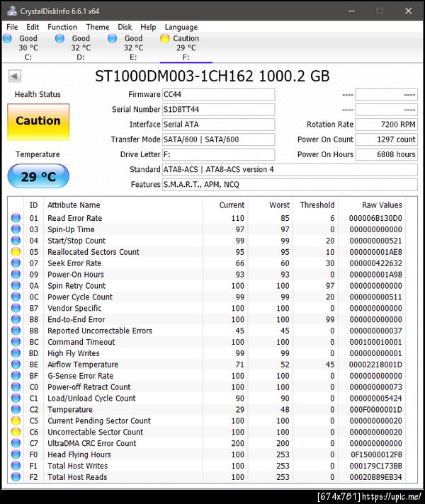The height and width of the screenshot is (504, 425).
Task: Click the Worst column header
Action: click(x=279, y=205)
